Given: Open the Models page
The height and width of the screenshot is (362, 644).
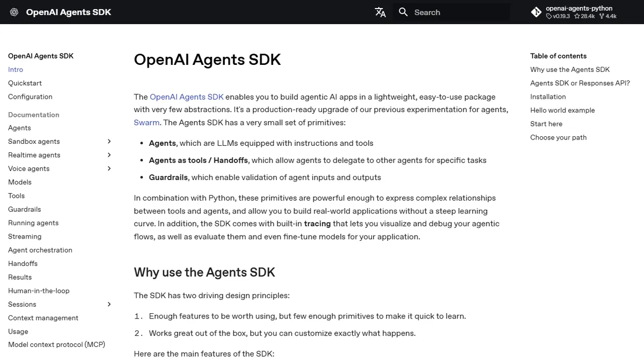Looking at the screenshot, I should [20, 182].
